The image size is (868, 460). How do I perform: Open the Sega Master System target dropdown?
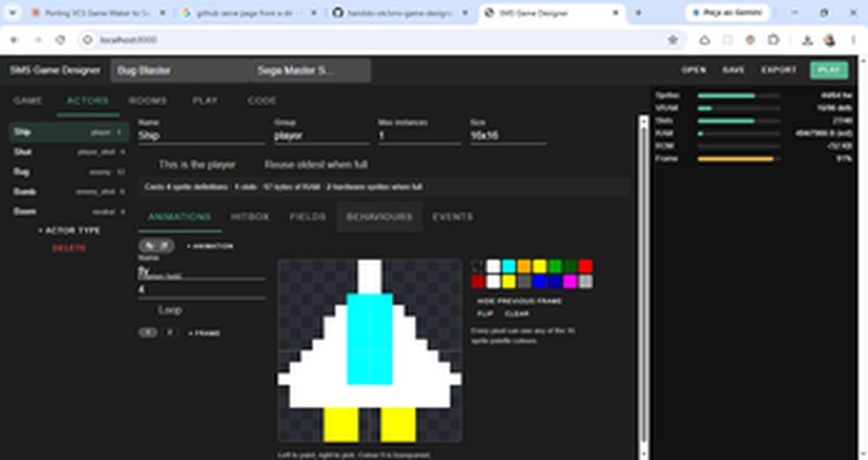tap(311, 70)
